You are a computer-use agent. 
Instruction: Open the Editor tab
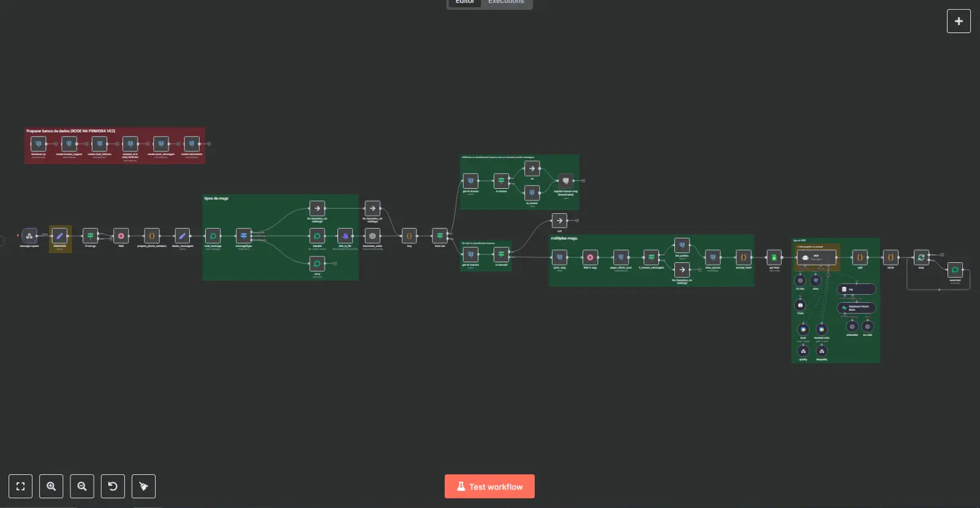464,2
